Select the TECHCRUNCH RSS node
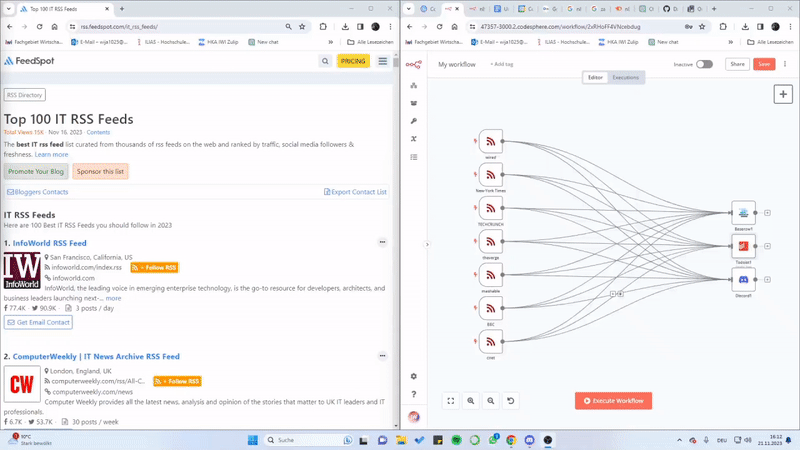This screenshot has width=800, height=450. point(490,208)
